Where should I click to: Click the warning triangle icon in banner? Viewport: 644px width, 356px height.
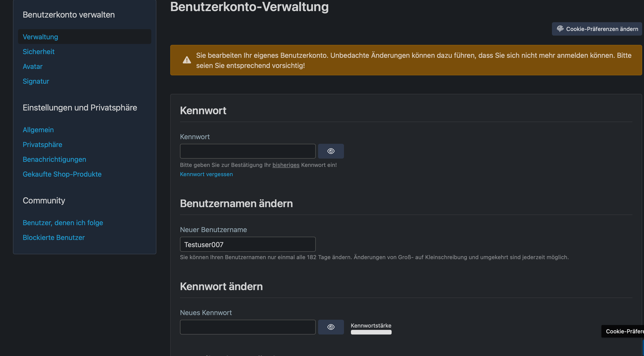[x=187, y=60]
